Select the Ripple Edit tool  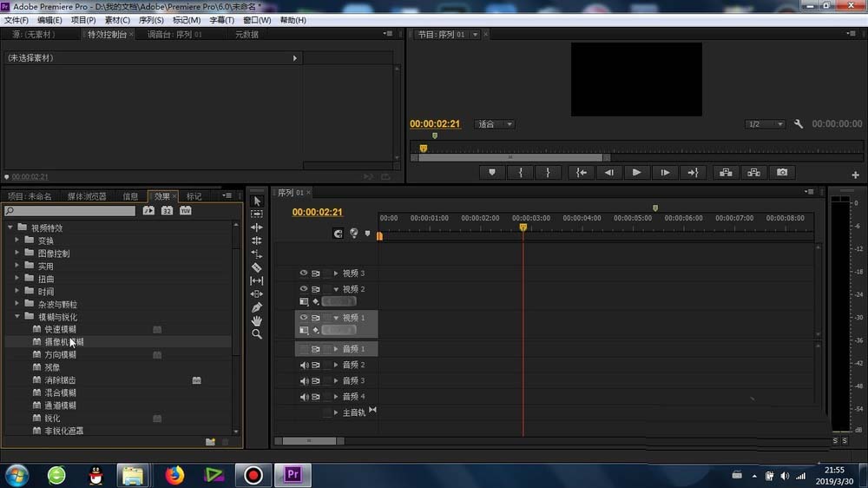[257, 228]
